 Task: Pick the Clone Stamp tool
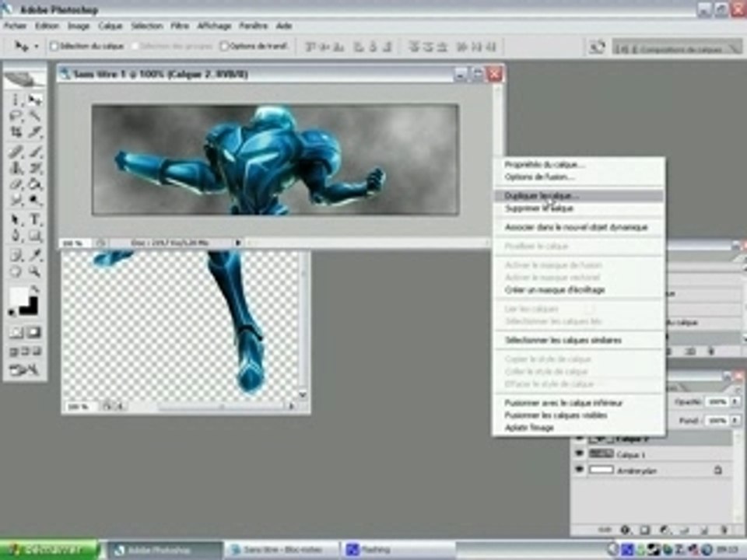tap(16, 168)
